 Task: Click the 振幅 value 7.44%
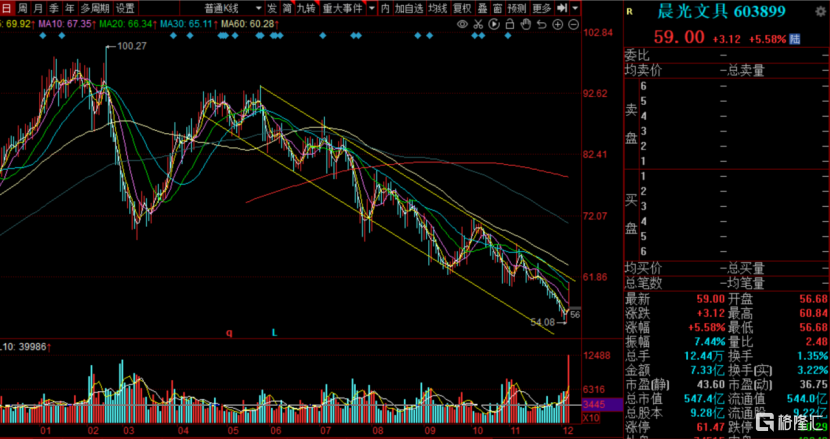[x=710, y=341]
